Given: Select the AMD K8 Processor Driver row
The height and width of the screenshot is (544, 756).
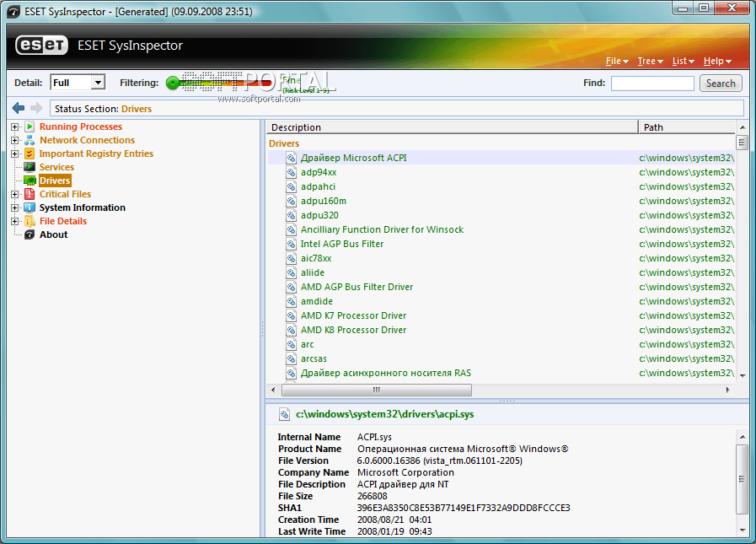Looking at the screenshot, I should (501, 330).
